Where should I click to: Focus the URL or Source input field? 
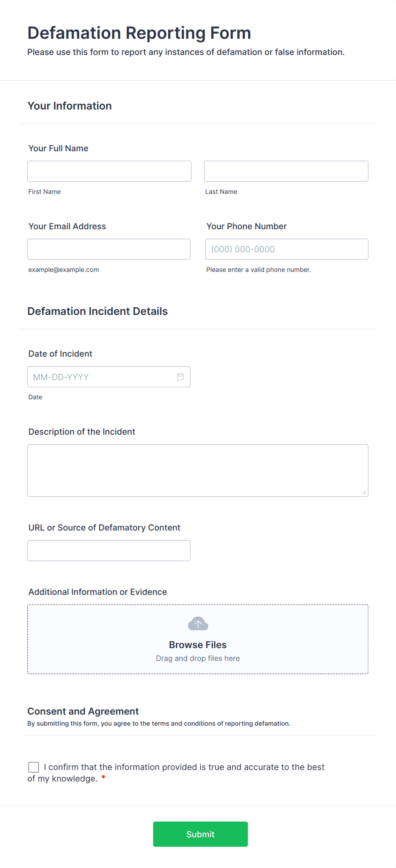pos(109,550)
